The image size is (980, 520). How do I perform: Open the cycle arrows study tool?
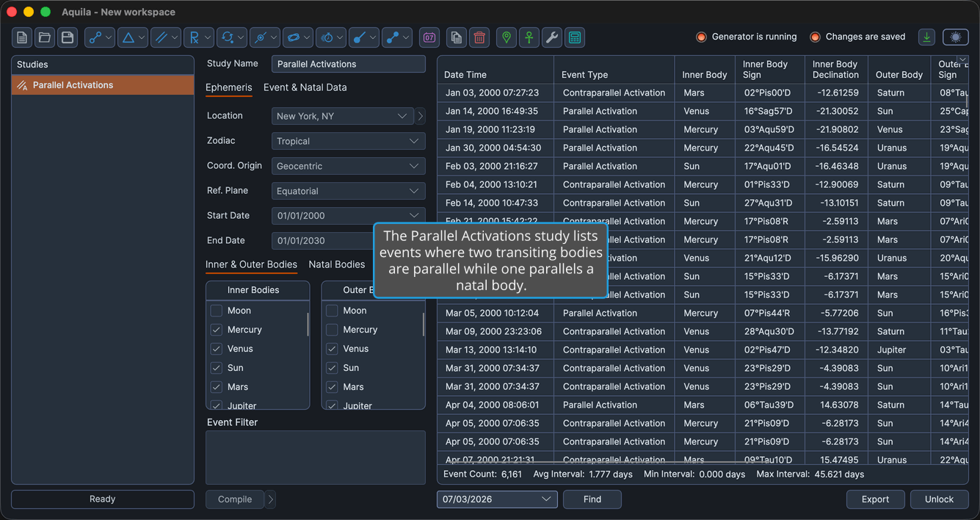[231, 37]
